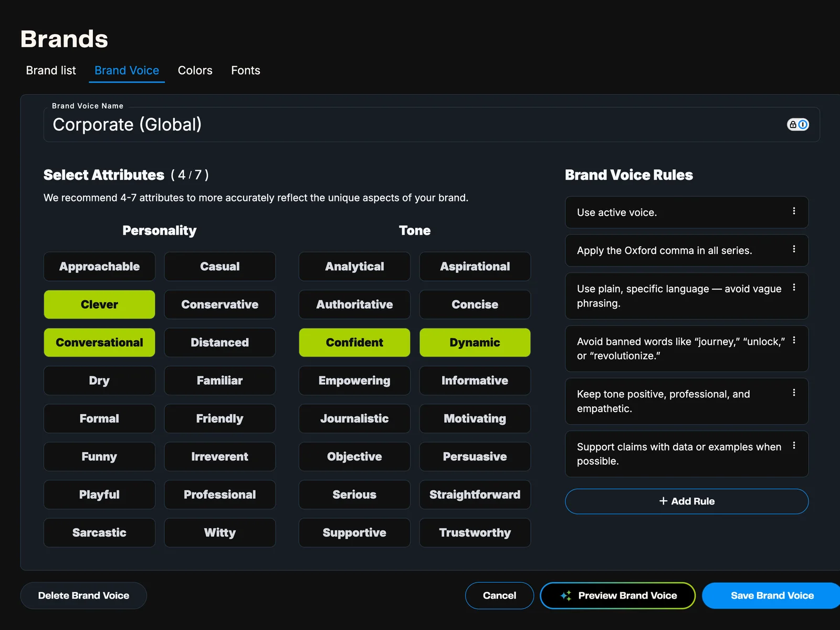Click Add Rule button

[687, 501]
